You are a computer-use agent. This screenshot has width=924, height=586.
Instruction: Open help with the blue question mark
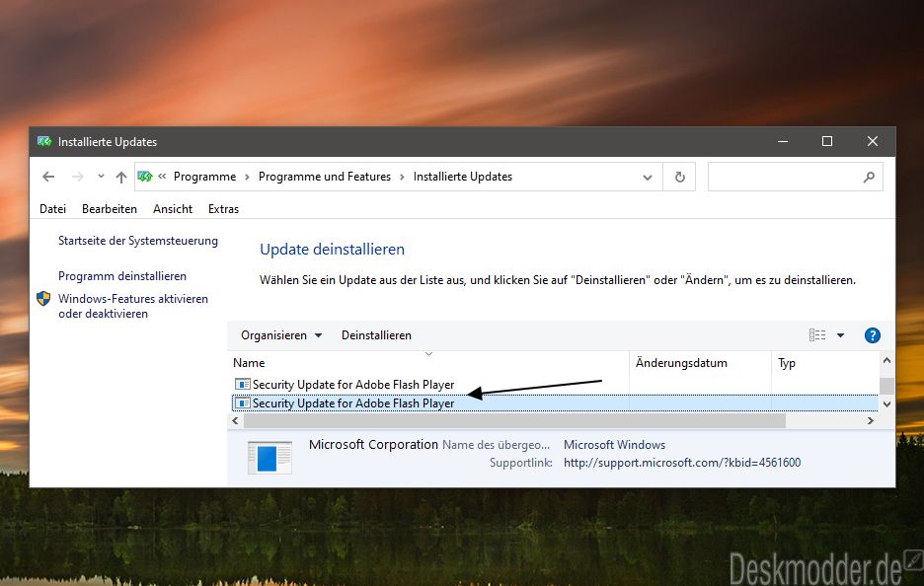pyautogui.click(x=872, y=335)
